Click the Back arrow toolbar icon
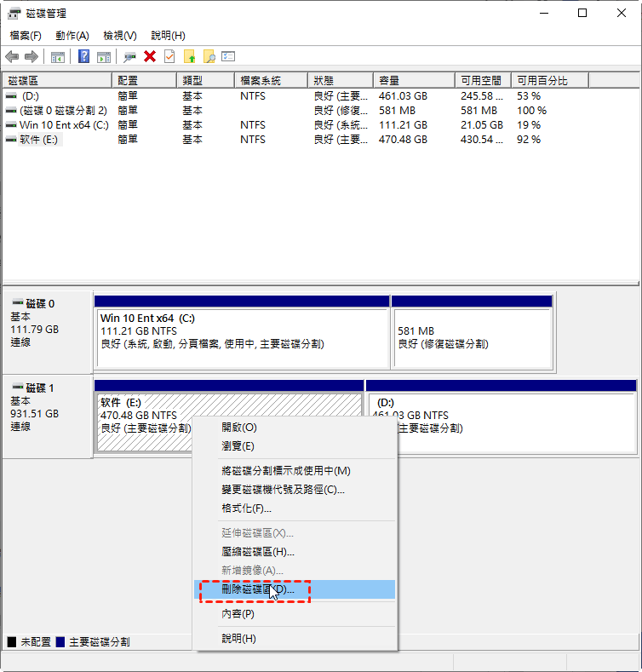The height and width of the screenshot is (672, 642). pyautogui.click(x=12, y=56)
